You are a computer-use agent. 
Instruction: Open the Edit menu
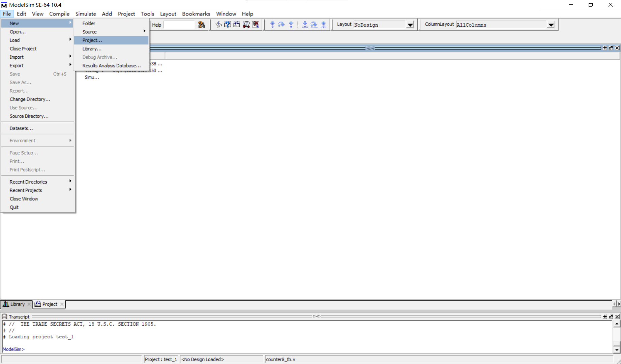22,14
